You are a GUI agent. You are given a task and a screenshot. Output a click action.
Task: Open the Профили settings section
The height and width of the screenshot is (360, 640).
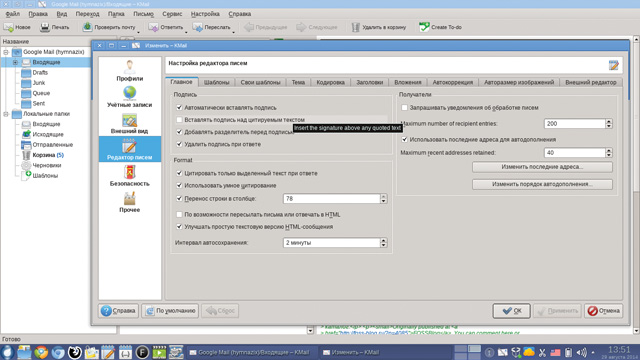(x=129, y=71)
